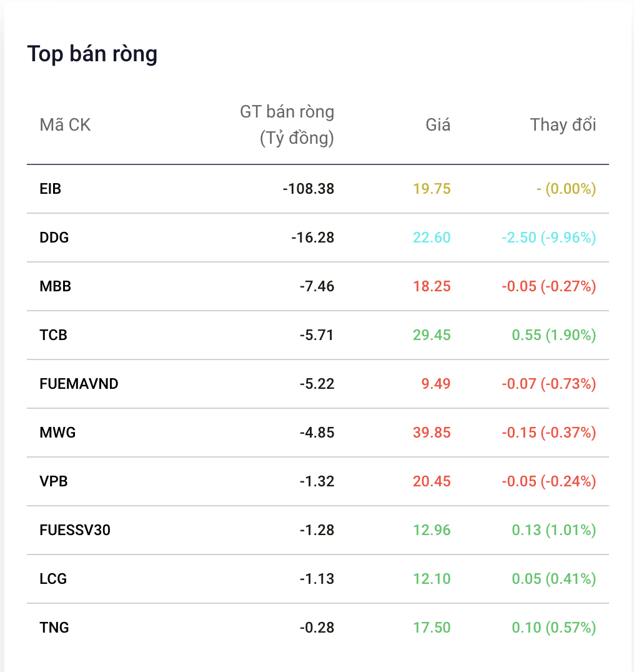Viewport: 634px width, 672px height.
Task: Click the Mã CK column header
Action: click(x=65, y=125)
